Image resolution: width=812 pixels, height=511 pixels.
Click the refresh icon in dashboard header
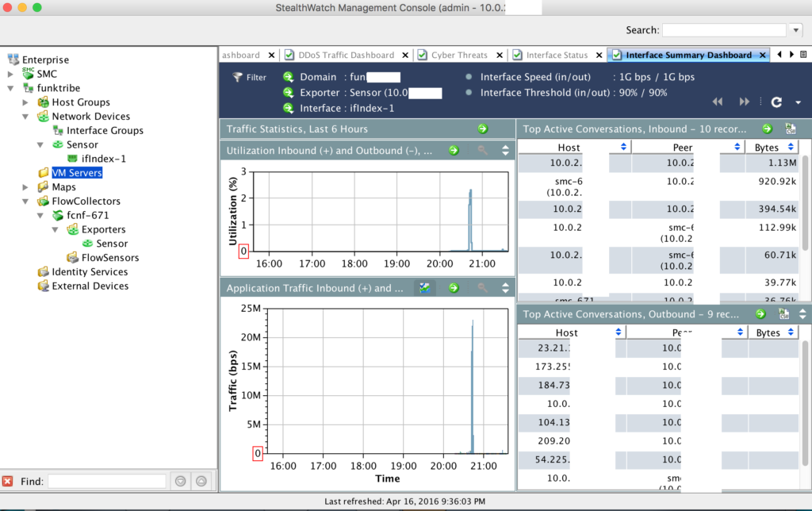[x=777, y=102]
